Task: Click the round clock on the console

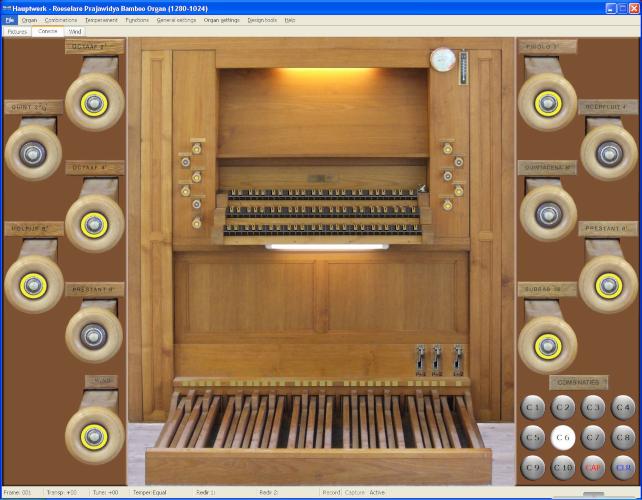Action: pyautogui.click(x=442, y=60)
